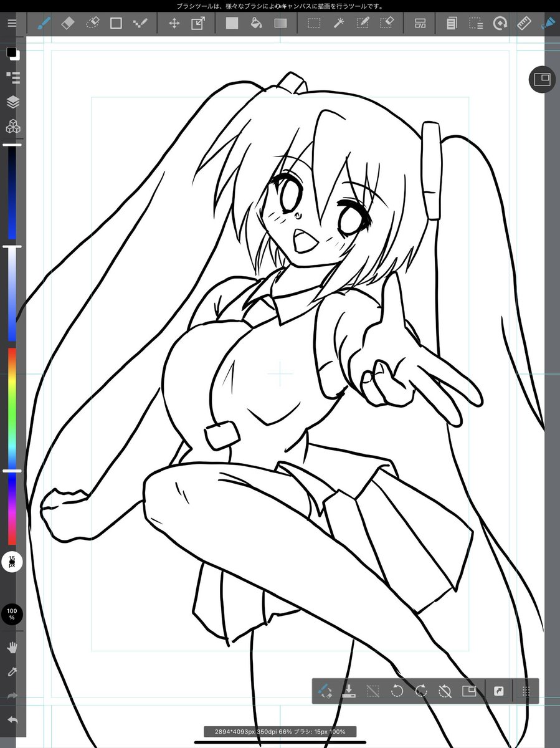Select the soft eraser with dotted outline
This screenshot has height=748, width=560.
click(x=92, y=24)
